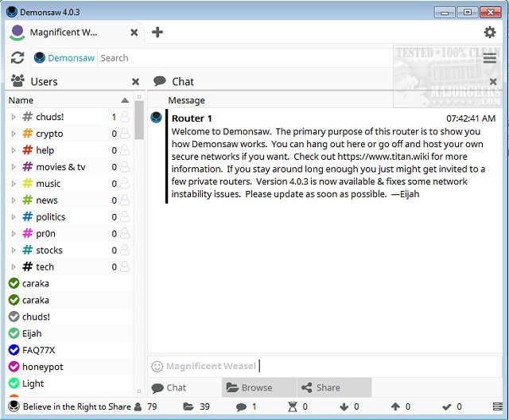Add a new router tab with plus icon
The width and height of the screenshot is (509, 420).
[x=157, y=32]
